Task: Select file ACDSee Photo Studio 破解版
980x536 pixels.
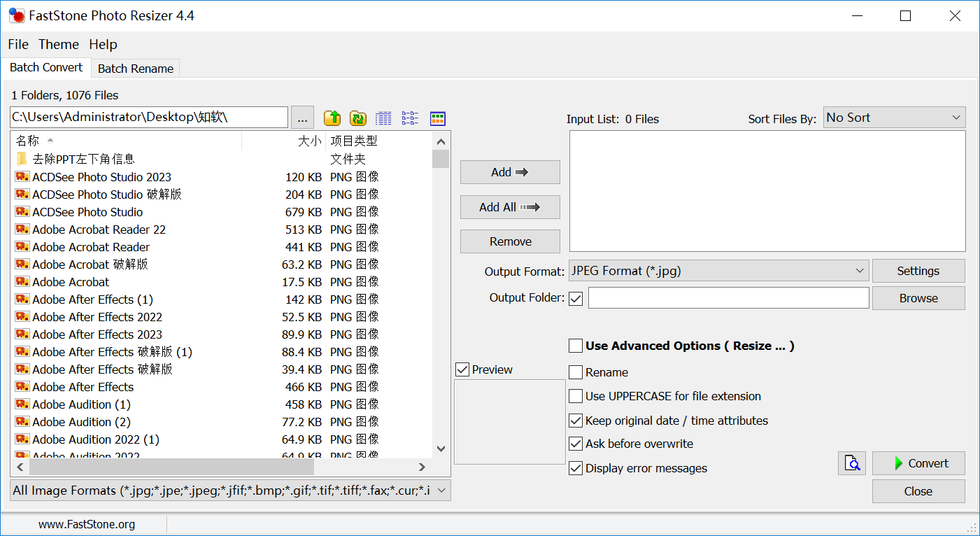Action: click(x=107, y=195)
